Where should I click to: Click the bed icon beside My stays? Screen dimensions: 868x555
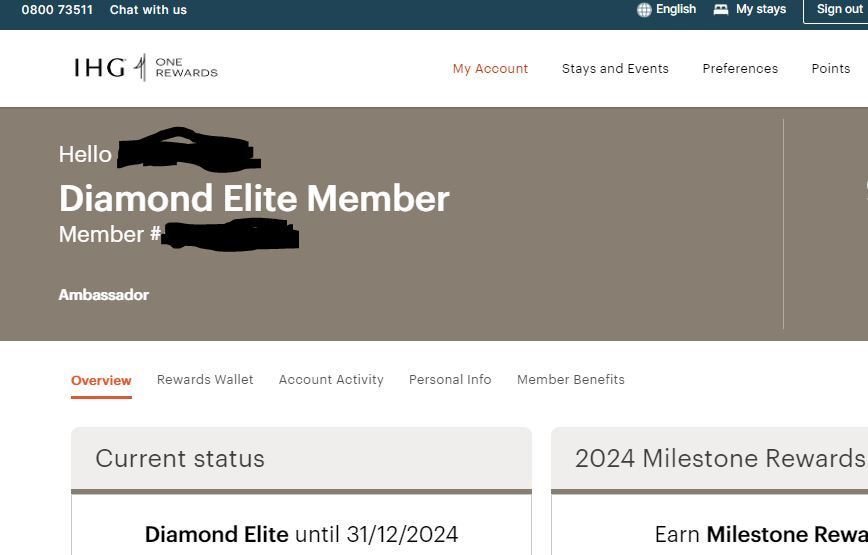(x=721, y=10)
